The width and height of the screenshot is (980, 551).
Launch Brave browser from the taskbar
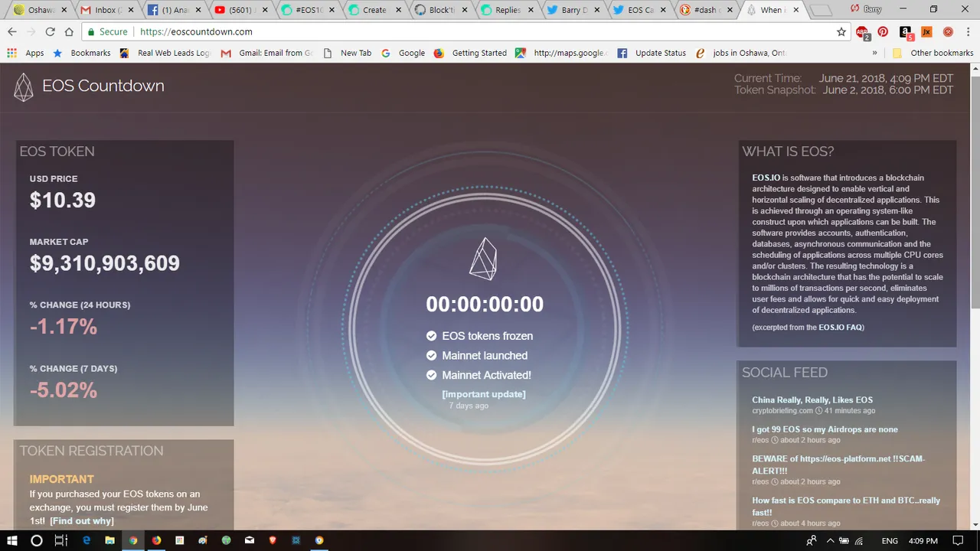pos(273,540)
